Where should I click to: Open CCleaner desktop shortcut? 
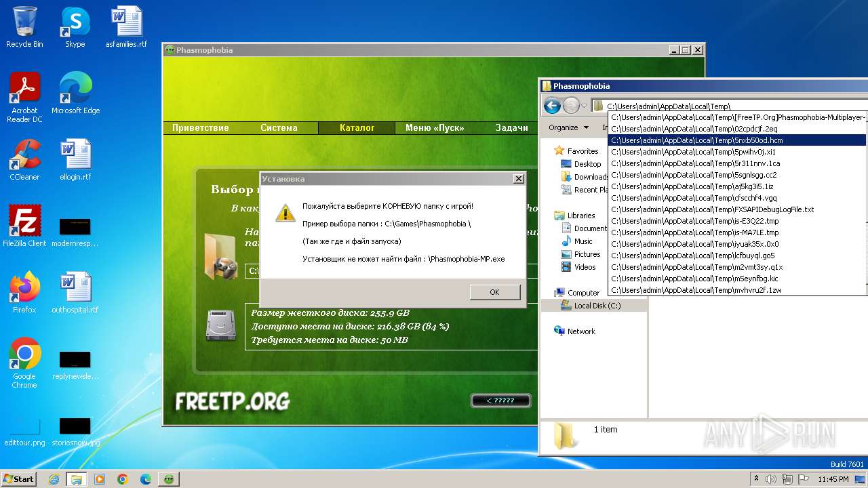point(24,160)
